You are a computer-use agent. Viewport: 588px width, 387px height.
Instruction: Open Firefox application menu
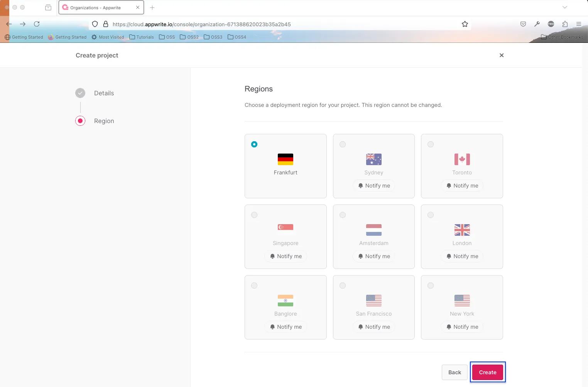click(x=579, y=24)
